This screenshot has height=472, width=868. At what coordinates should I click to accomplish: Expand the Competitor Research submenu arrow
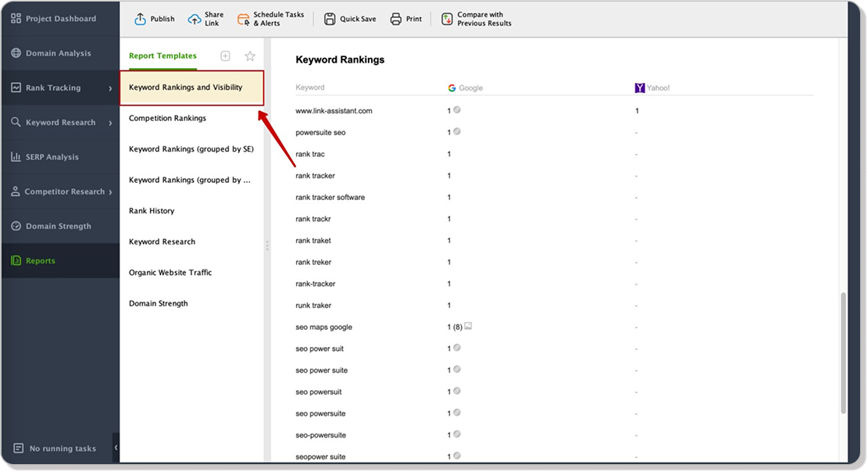pos(110,191)
